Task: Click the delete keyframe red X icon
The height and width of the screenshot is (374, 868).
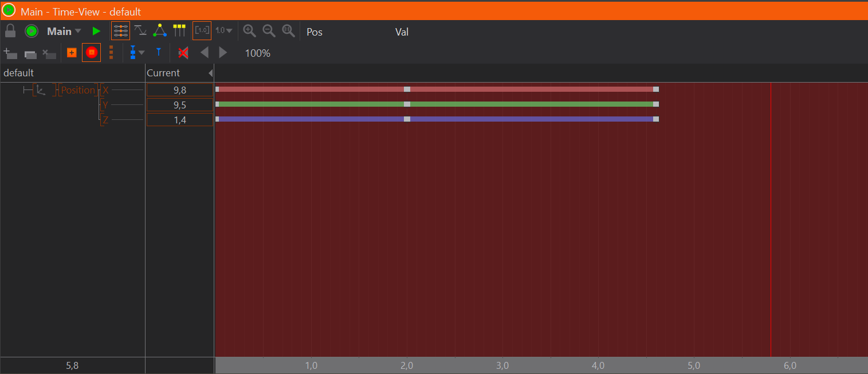Action: (183, 53)
